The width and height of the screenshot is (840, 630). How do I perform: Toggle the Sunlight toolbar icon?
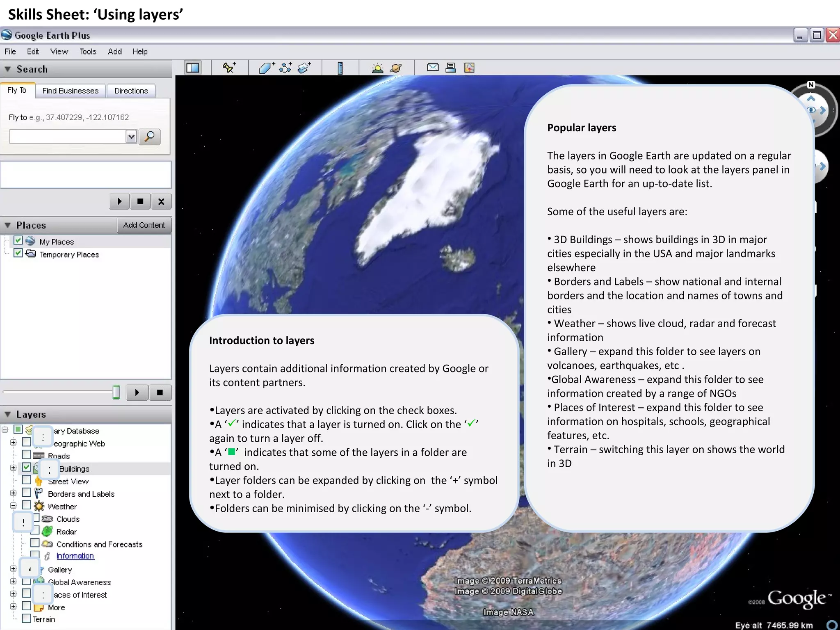pyautogui.click(x=377, y=68)
